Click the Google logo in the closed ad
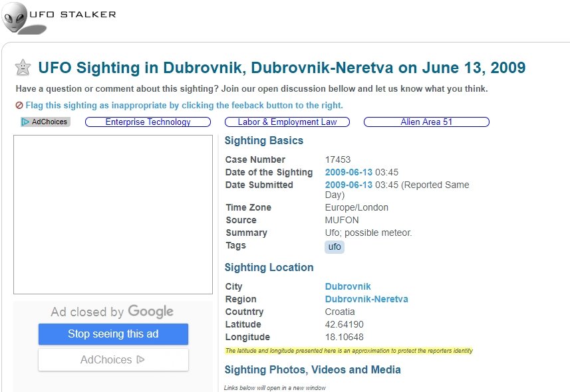The height and width of the screenshot is (392, 570). click(150, 312)
